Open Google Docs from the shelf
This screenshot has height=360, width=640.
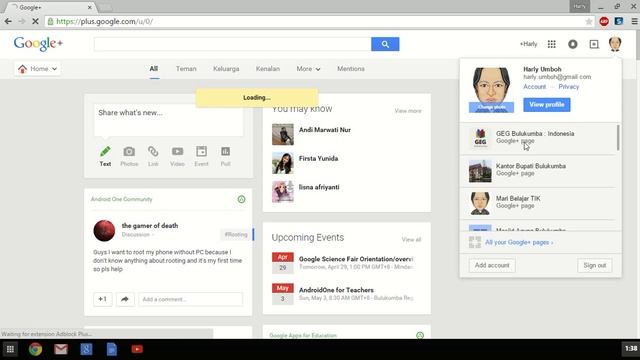click(x=111, y=349)
